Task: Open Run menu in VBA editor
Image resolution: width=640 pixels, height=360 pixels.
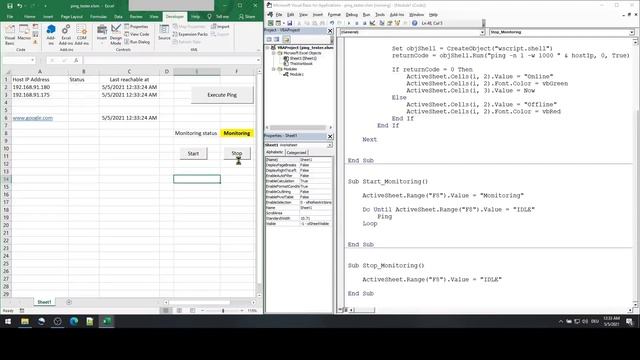Action: pos(366,15)
